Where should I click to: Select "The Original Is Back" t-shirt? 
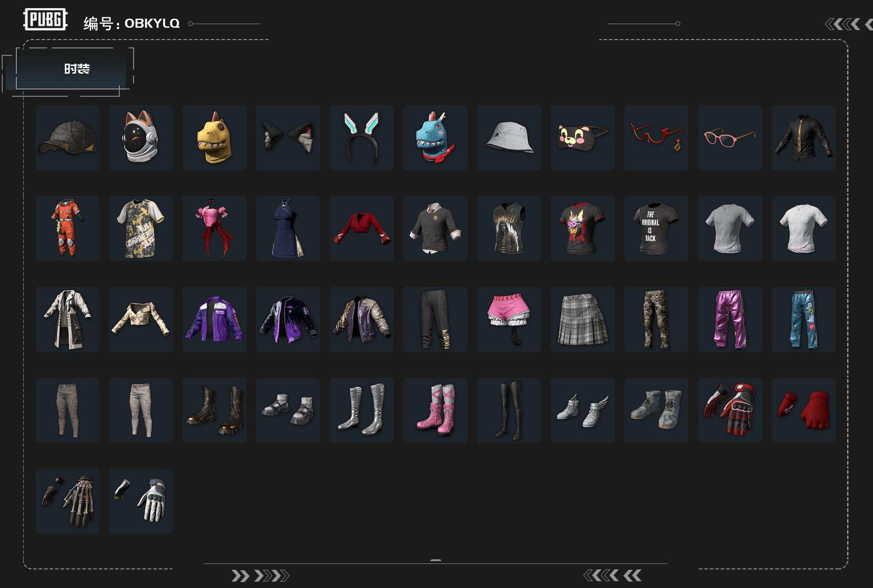point(656,228)
